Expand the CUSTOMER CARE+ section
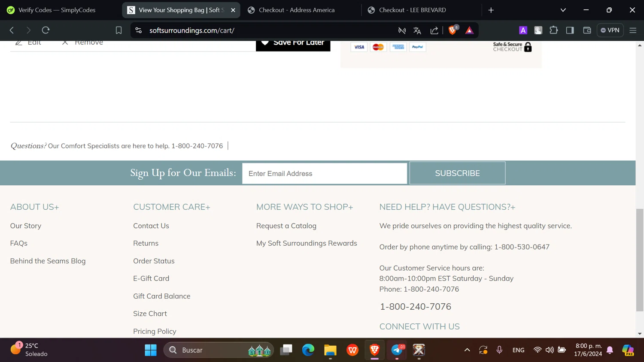Screen dimensions: 644x362 [x=172, y=207]
